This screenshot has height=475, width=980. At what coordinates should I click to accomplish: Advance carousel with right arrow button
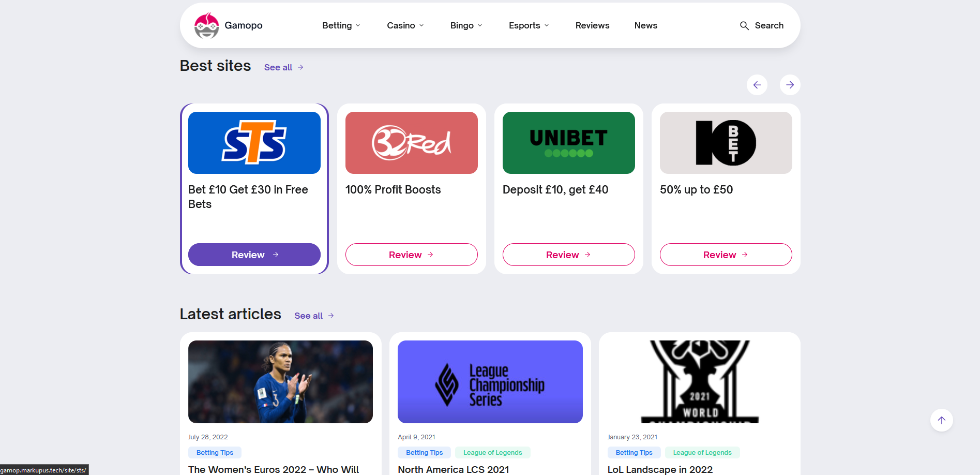pyautogui.click(x=790, y=85)
